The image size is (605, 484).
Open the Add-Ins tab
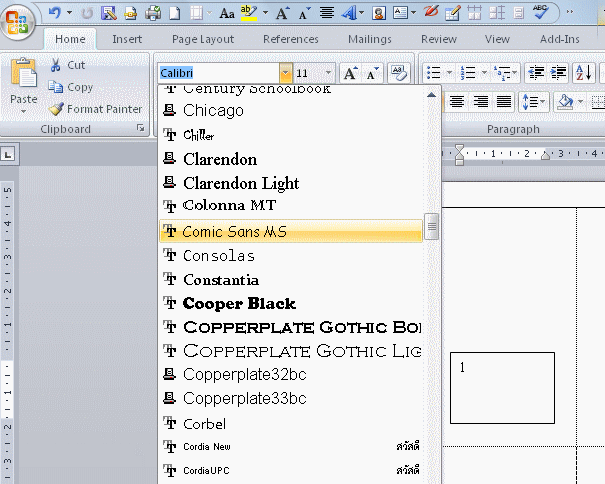pos(559,39)
